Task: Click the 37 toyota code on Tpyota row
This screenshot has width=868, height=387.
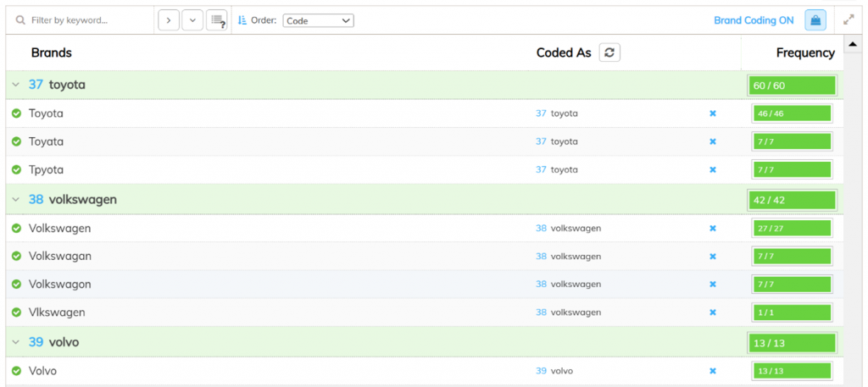Action: 556,169
